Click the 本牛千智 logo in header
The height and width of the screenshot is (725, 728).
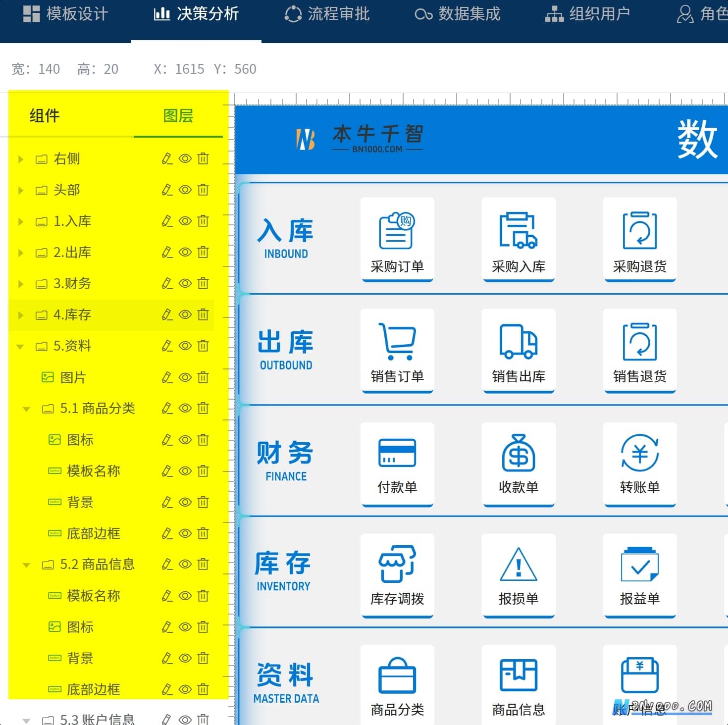(360, 139)
